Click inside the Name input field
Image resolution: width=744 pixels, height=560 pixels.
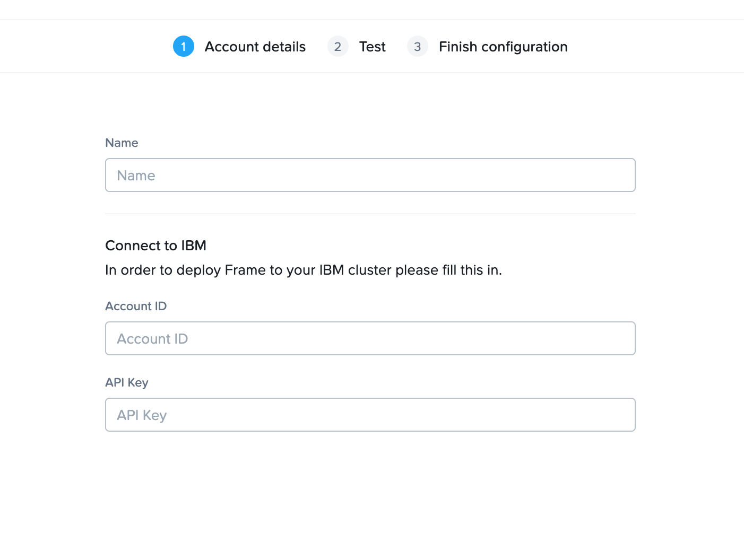pos(370,175)
